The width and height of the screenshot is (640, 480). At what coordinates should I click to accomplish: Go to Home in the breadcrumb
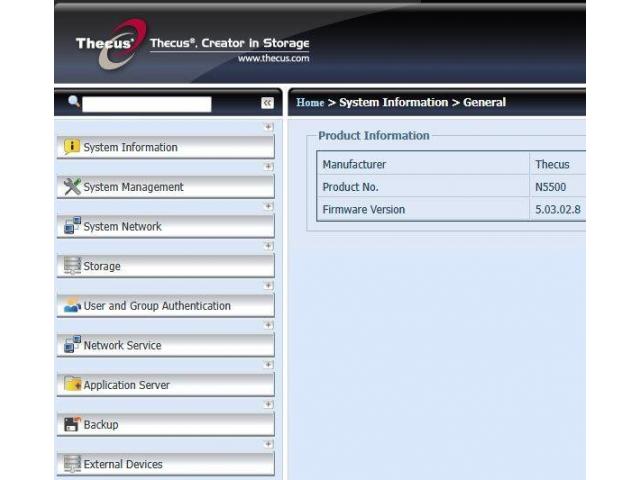(x=310, y=103)
